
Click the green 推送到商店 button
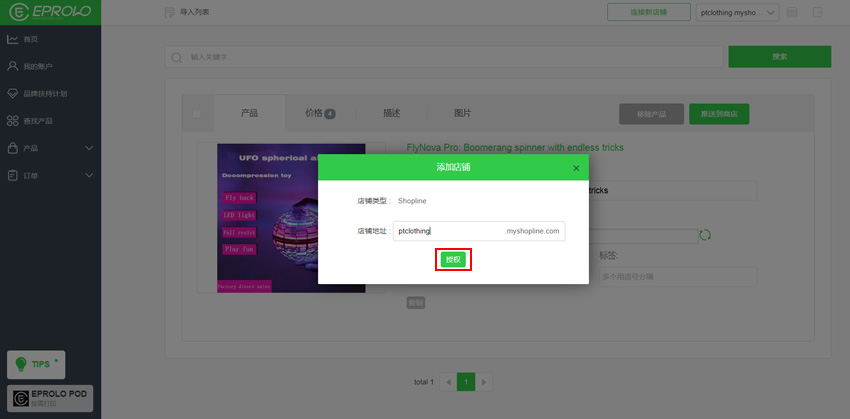pyautogui.click(x=719, y=114)
